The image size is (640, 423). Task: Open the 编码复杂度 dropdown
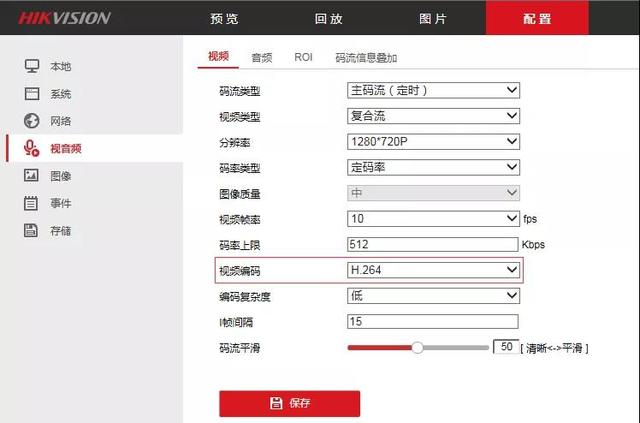click(x=433, y=296)
